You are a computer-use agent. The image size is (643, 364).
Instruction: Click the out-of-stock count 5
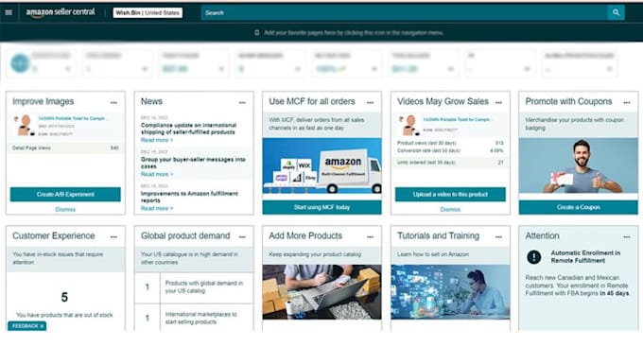coord(64,297)
